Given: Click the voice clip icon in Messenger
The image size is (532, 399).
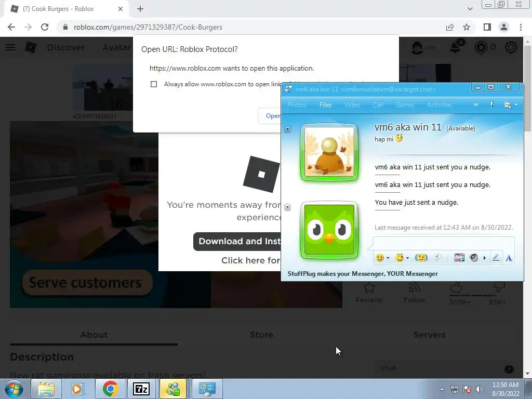Looking at the screenshot, I should 437,258.
